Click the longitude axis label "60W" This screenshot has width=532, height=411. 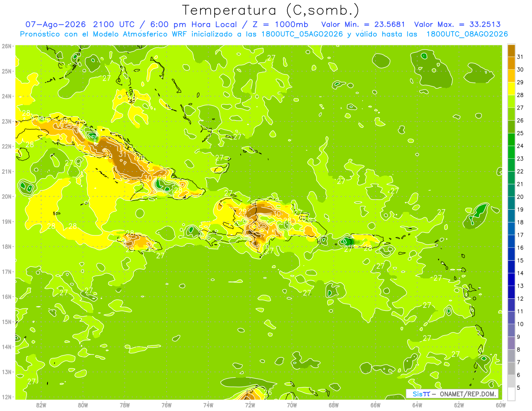coord(501,405)
